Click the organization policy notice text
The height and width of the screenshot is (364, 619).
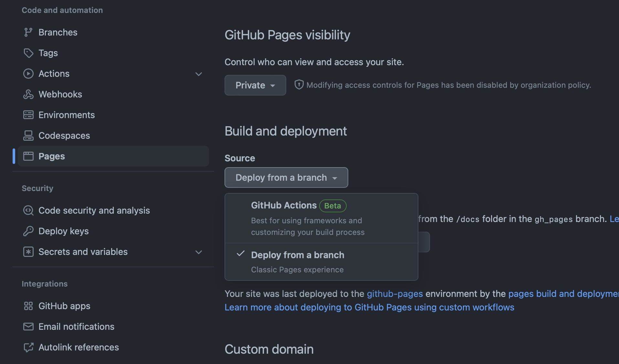click(449, 85)
